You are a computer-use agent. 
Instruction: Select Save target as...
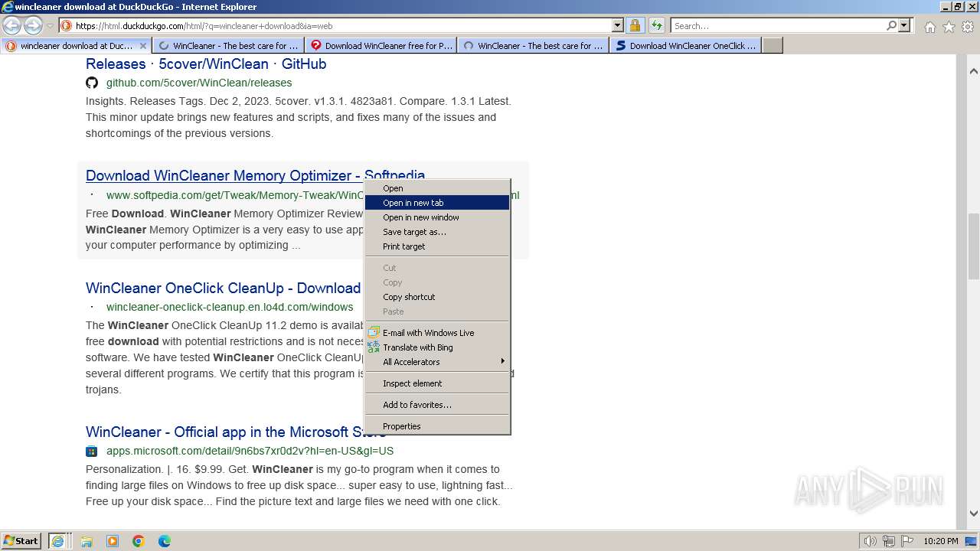tap(437, 232)
